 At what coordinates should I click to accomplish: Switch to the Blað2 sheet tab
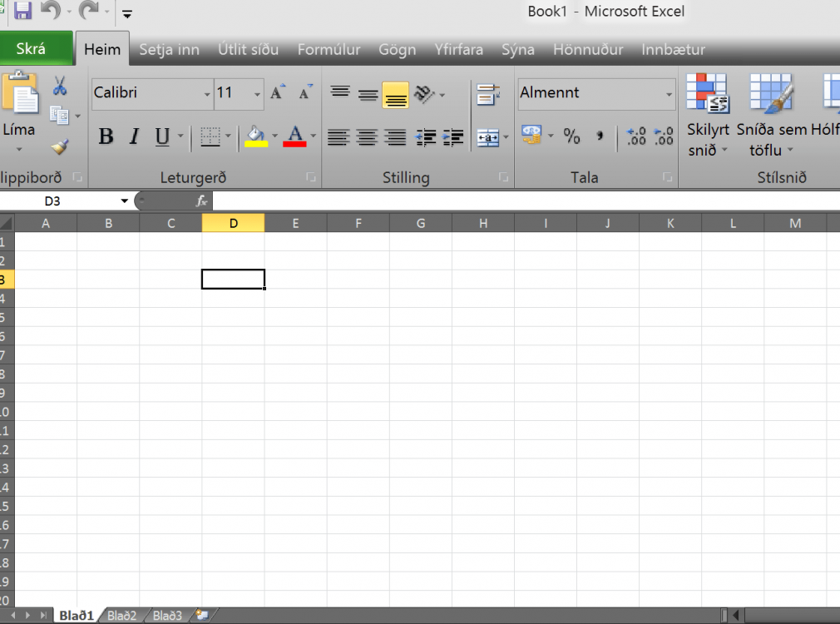(x=122, y=616)
